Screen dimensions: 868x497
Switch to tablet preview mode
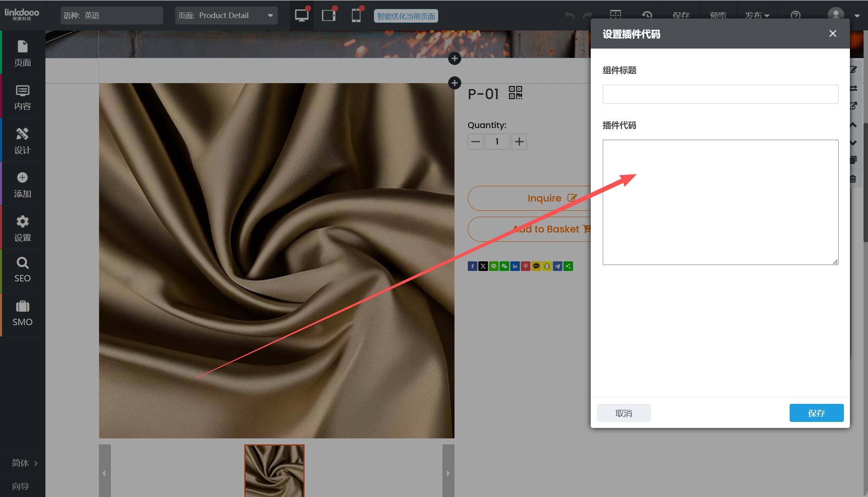coord(329,15)
